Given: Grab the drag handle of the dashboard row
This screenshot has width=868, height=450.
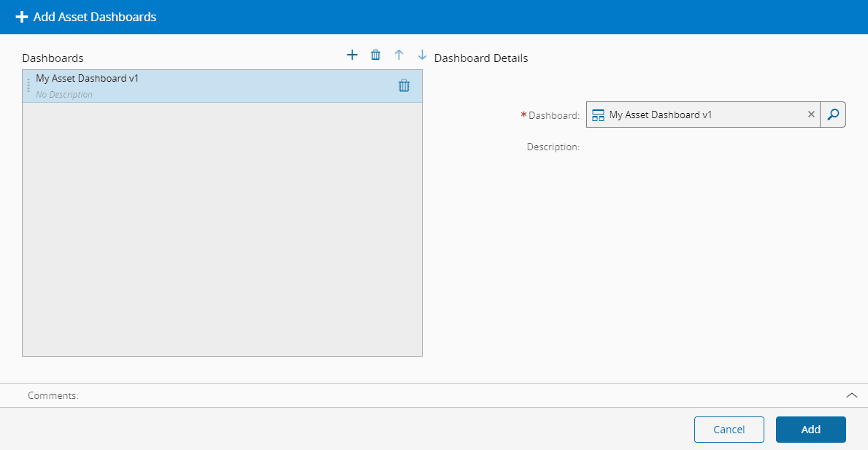Looking at the screenshot, I should pos(28,85).
